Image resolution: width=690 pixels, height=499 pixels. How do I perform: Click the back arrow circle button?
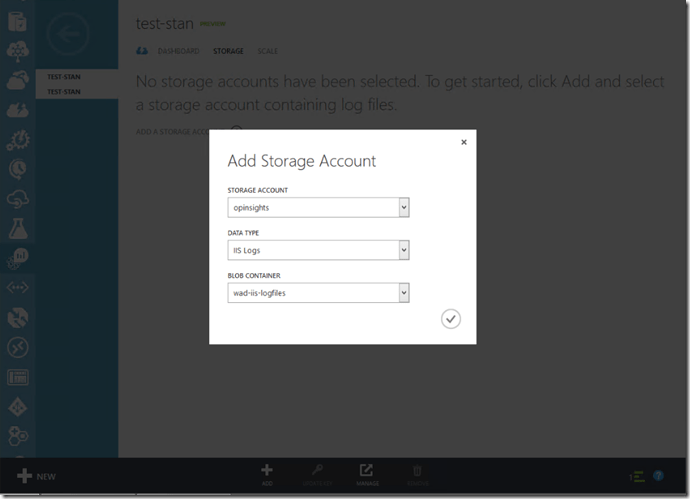click(x=68, y=35)
